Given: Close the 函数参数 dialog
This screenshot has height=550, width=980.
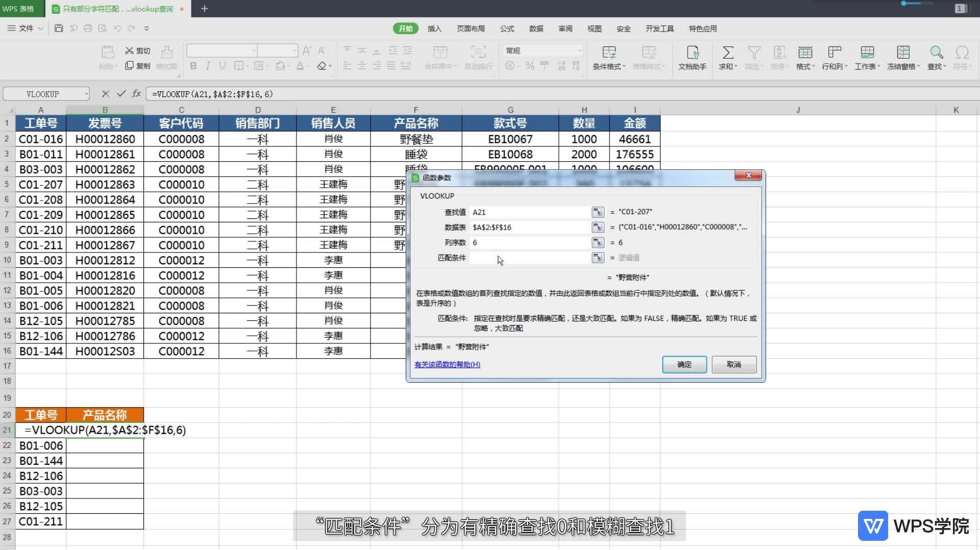Looking at the screenshot, I should pyautogui.click(x=748, y=176).
